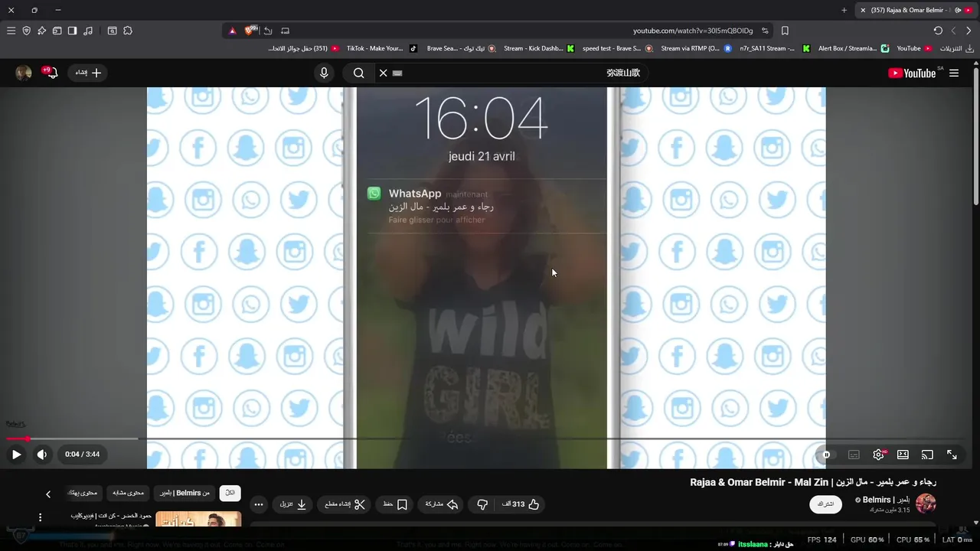This screenshot has width=980, height=551.
Task: Switch to theater mode
Action: click(x=903, y=455)
